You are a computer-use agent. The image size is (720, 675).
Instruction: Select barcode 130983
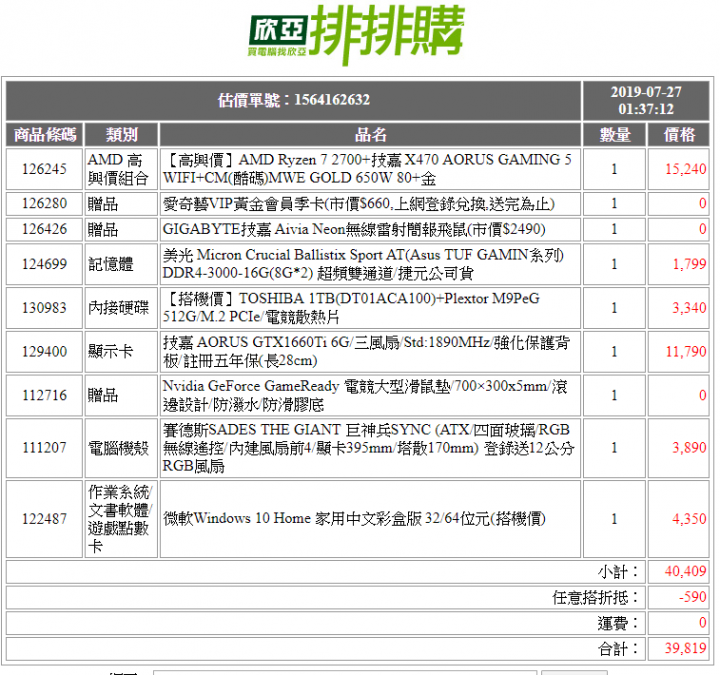click(45, 308)
